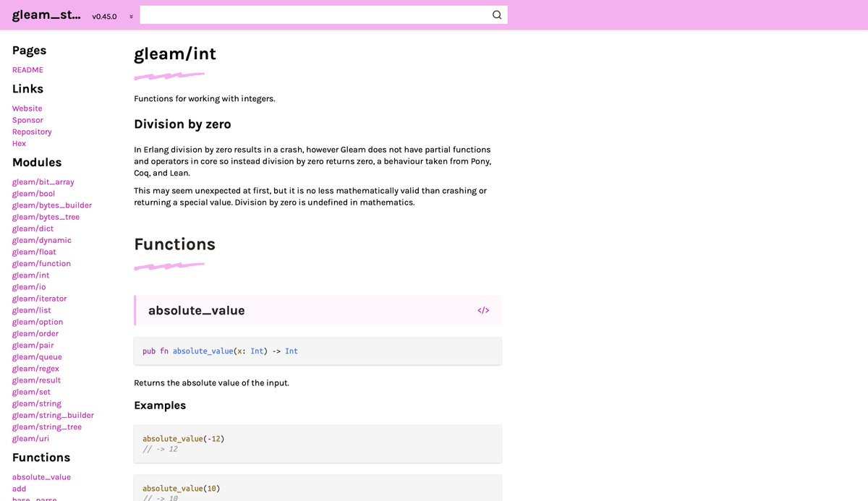The image size is (868, 501).
Task: Navigate to the gleam/iterator module
Action: coord(39,299)
